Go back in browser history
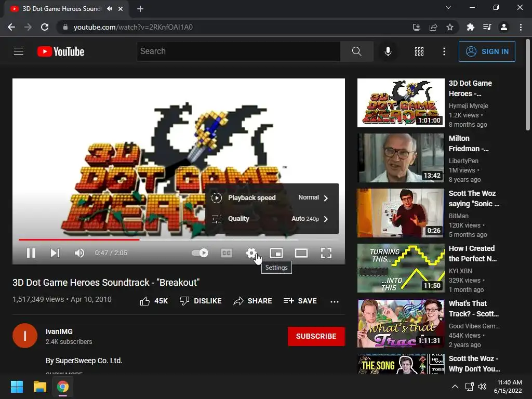This screenshot has height=399, width=532. 11,27
